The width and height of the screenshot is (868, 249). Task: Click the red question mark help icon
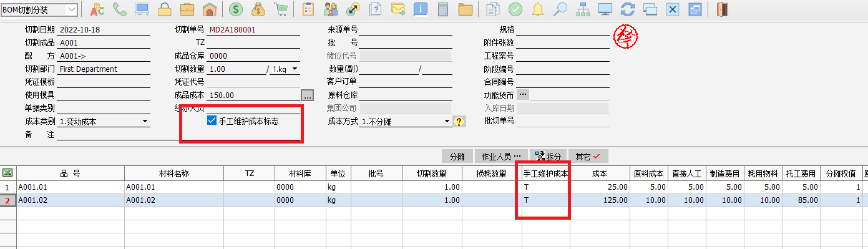click(460, 122)
